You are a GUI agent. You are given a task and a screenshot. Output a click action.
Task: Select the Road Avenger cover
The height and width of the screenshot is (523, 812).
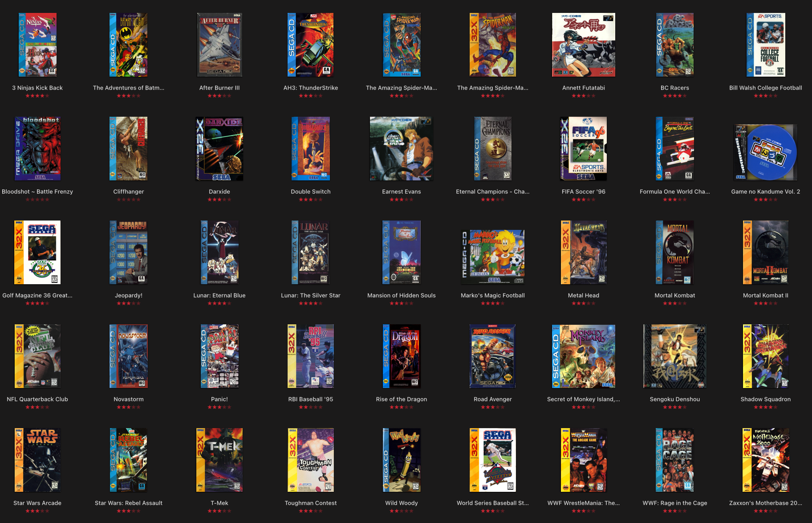tap(493, 356)
